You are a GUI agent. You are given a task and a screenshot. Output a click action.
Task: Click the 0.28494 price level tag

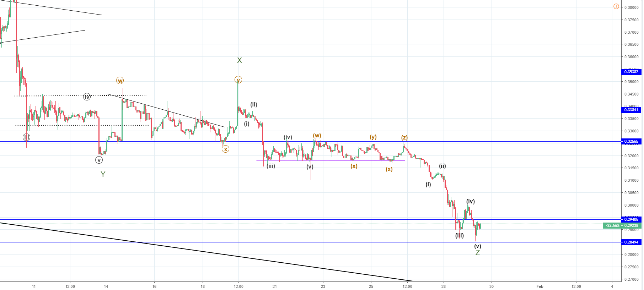[x=631, y=242]
